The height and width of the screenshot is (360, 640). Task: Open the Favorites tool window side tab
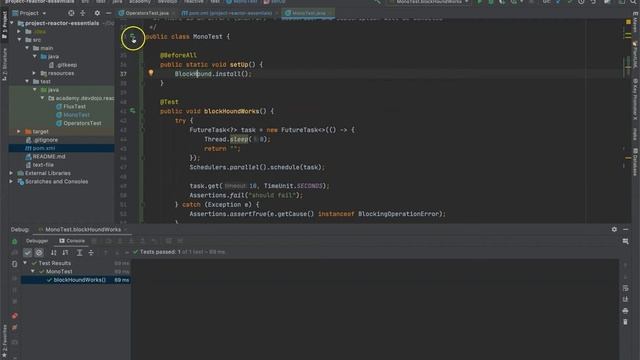[4, 341]
